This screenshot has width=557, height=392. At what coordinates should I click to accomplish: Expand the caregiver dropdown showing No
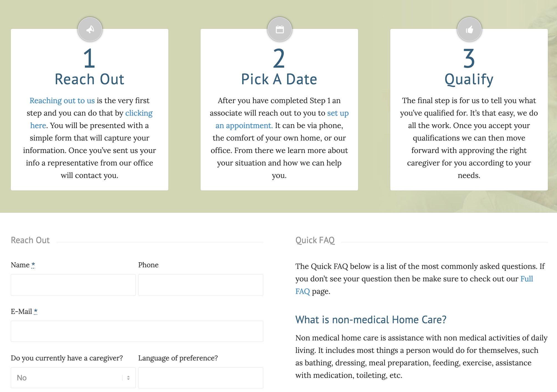[73, 378]
